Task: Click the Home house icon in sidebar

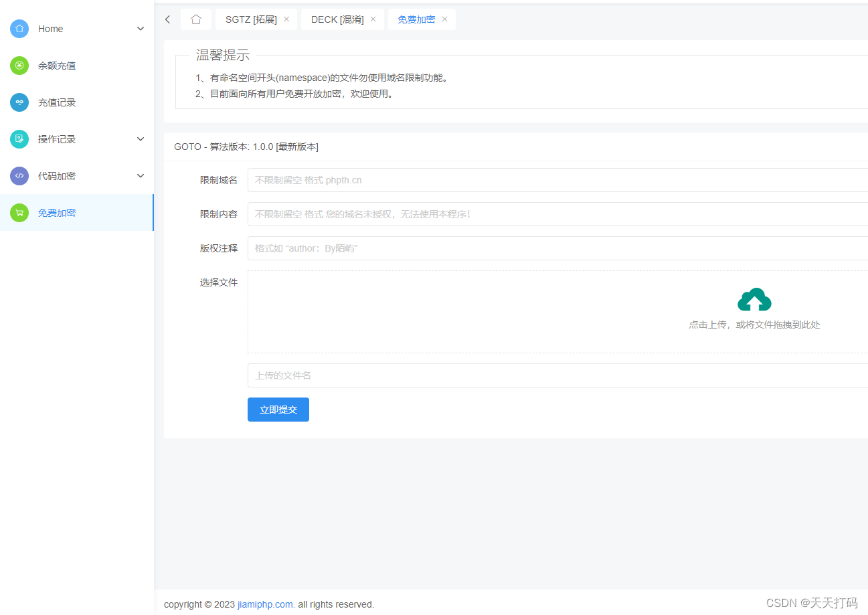Action: pos(19,28)
